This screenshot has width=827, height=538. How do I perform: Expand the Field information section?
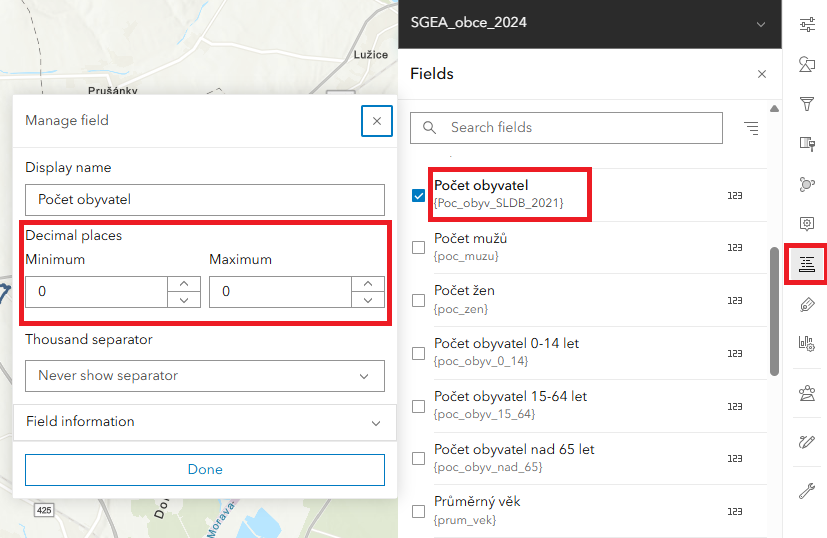[x=204, y=422]
